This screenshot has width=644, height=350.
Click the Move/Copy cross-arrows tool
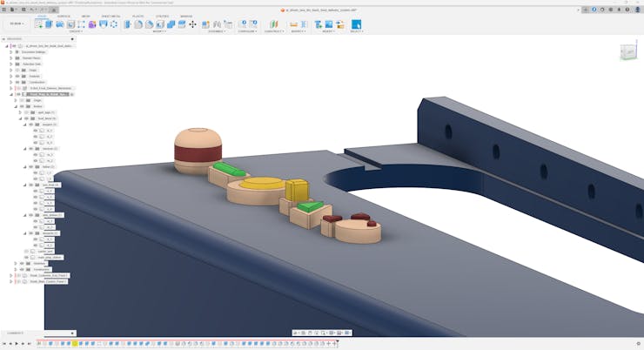(x=192, y=24)
